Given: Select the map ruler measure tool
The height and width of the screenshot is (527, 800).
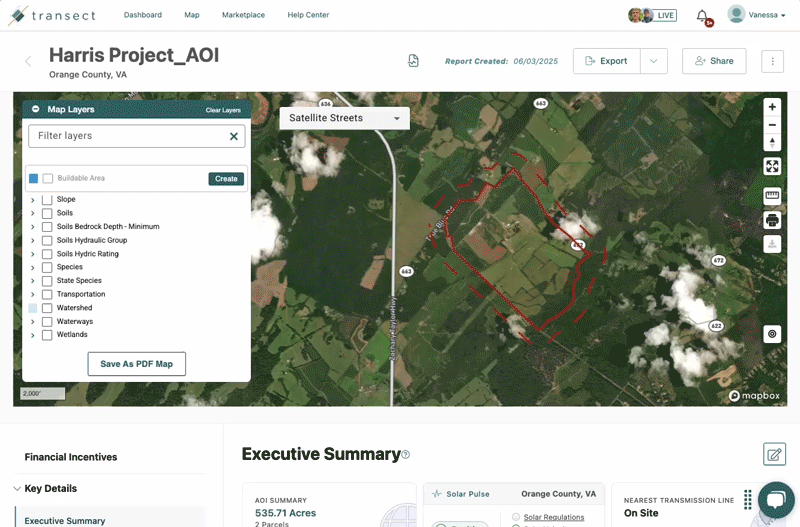Looking at the screenshot, I should click(772, 196).
